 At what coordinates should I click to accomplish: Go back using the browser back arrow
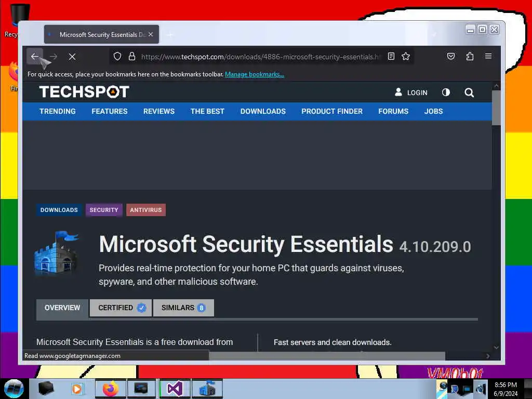pyautogui.click(x=35, y=56)
